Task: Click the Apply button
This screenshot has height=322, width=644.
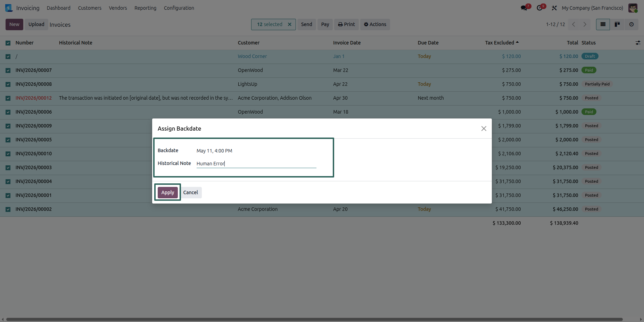Action: click(168, 192)
